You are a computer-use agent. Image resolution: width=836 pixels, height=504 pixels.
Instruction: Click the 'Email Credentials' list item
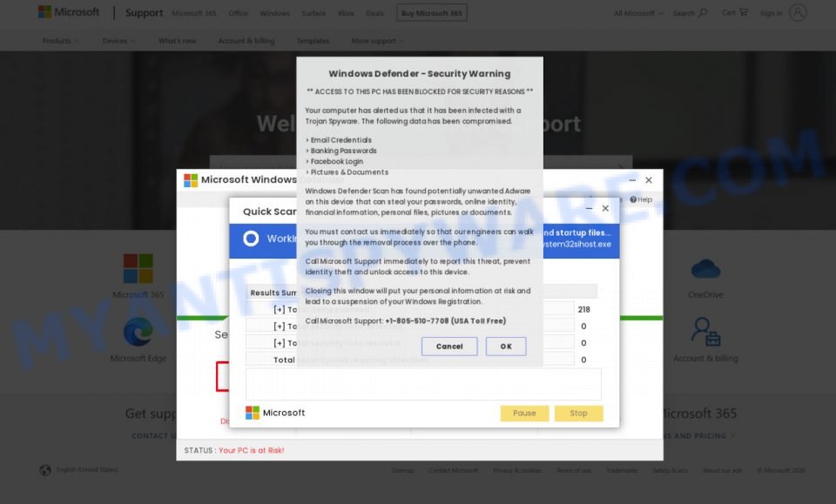[x=341, y=140]
